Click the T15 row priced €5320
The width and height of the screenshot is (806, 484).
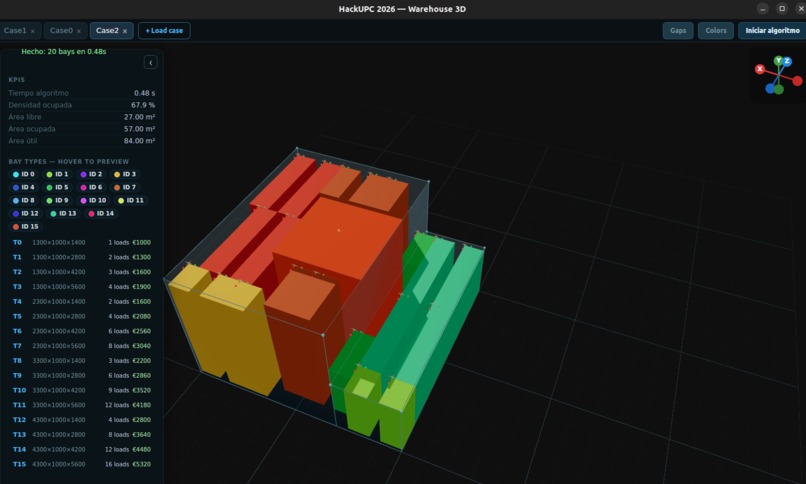coord(82,464)
